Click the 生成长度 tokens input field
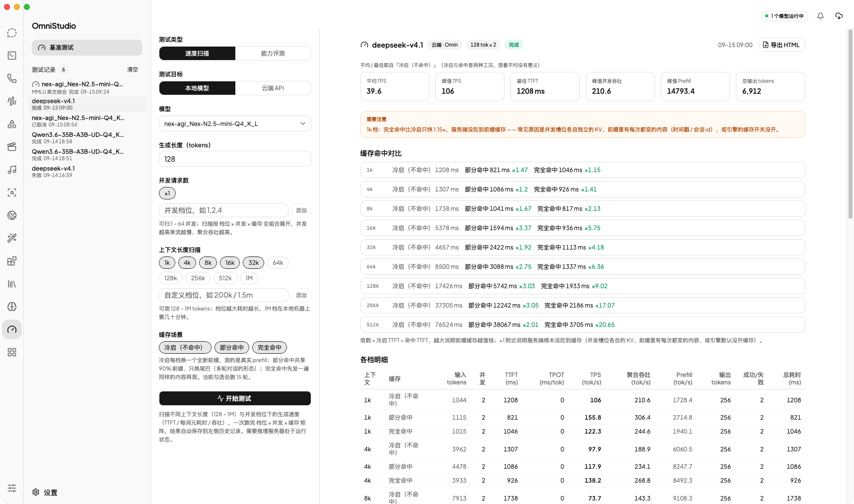This screenshot has width=854, height=504. point(235,159)
